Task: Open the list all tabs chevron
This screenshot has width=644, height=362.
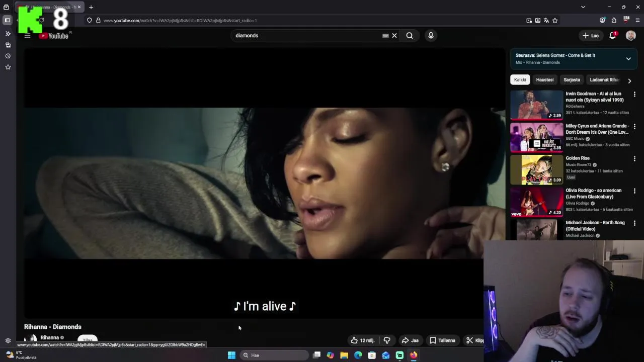Action: 583,7
